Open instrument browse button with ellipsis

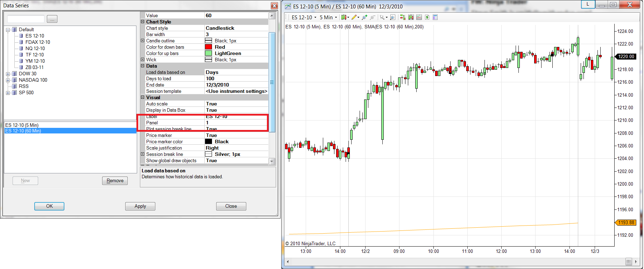click(52, 19)
